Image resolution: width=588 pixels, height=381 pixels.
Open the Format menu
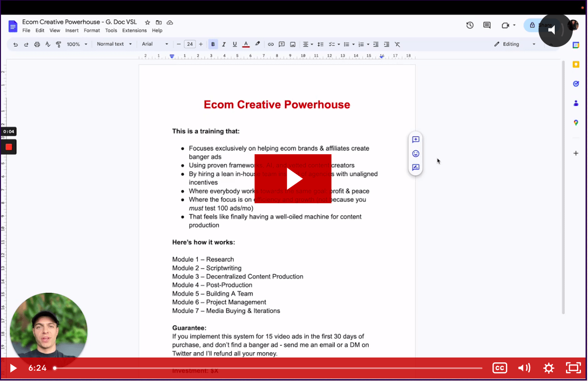(x=92, y=30)
